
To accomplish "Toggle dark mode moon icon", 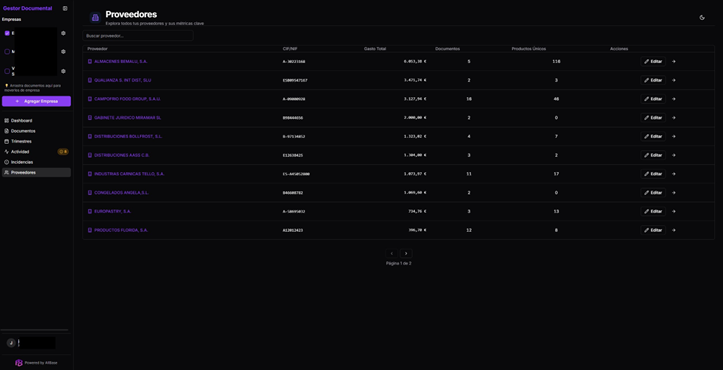I will 702,18.
